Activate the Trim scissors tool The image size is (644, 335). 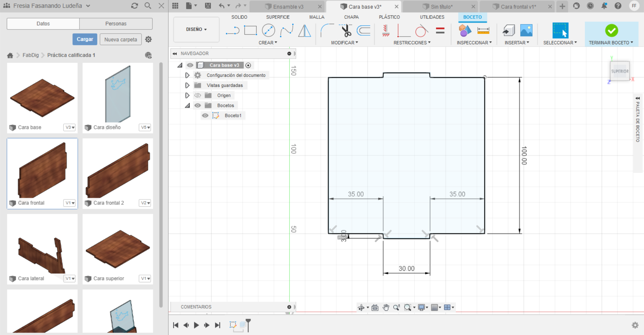346,31
